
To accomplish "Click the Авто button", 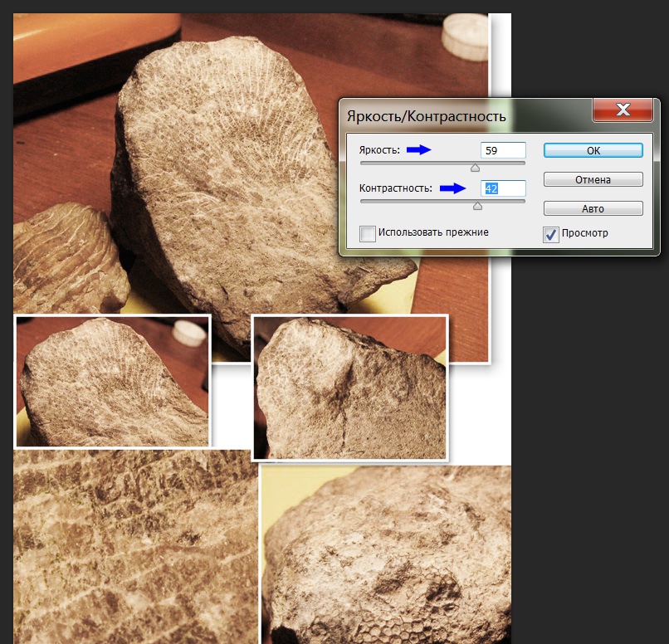I will click(x=593, y=208).
